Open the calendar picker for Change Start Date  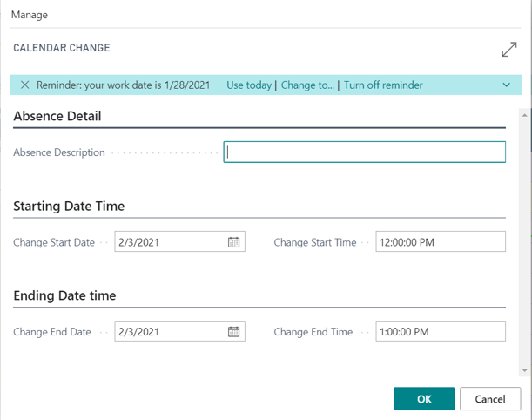(233, 242)
